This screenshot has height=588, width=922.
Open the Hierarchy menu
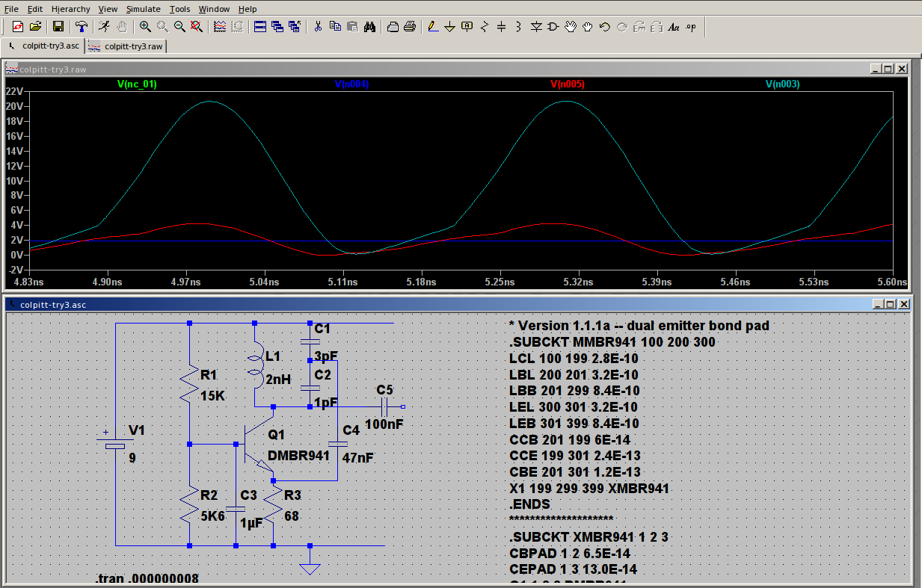coord(70,9)
